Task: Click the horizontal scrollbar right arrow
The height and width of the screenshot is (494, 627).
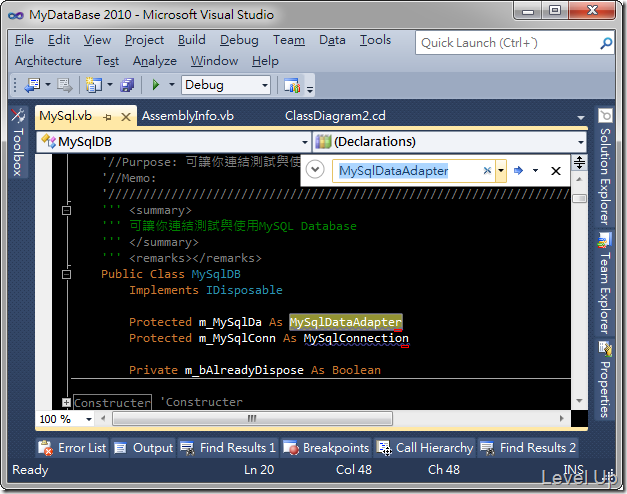Action: coord(562,419)
